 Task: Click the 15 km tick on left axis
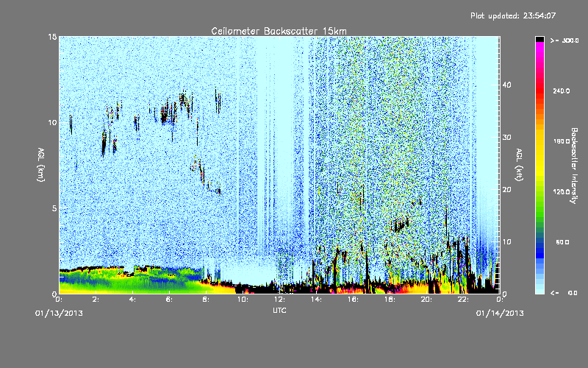[x=52, y=37]
